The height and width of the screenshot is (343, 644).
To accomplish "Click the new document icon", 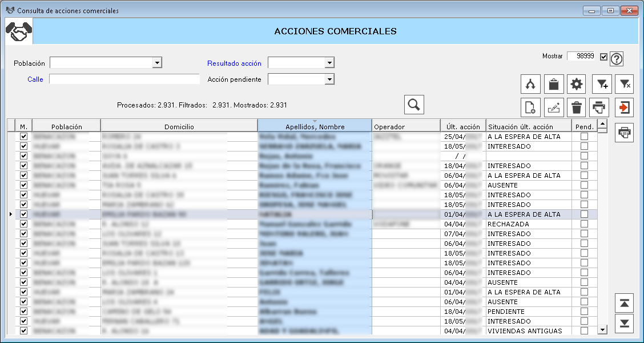I will (x=530, y=107).
